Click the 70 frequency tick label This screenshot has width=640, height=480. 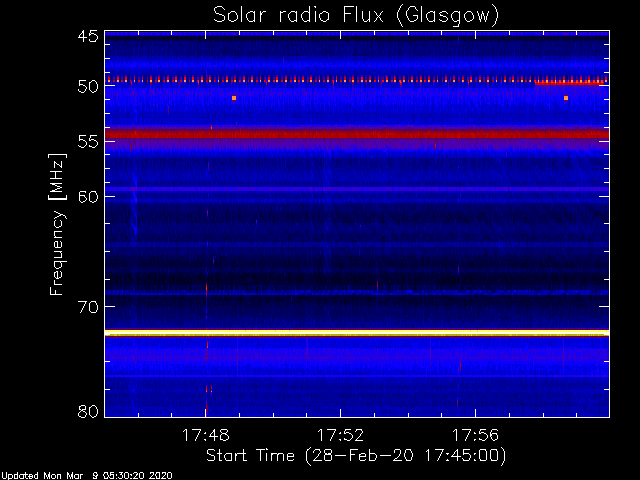(x=88, y=307)
